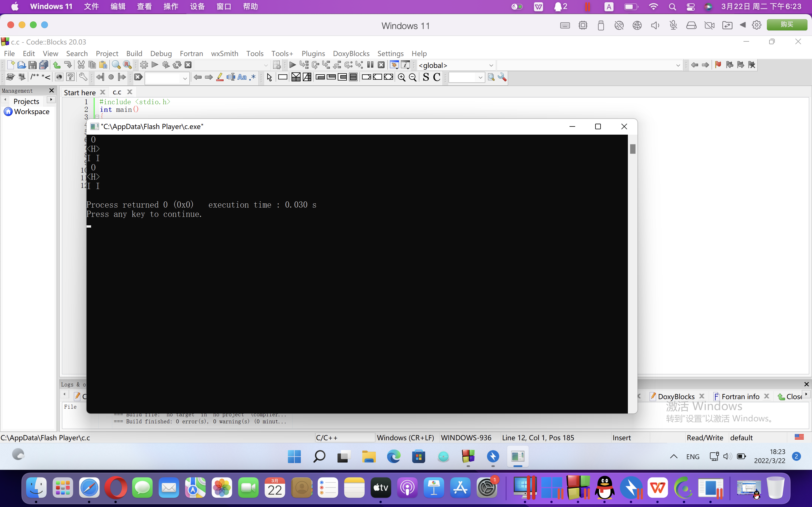Open Microsoft Edge from Windows taskbar
The image size is (812, 507).
(x=394, y=456)
